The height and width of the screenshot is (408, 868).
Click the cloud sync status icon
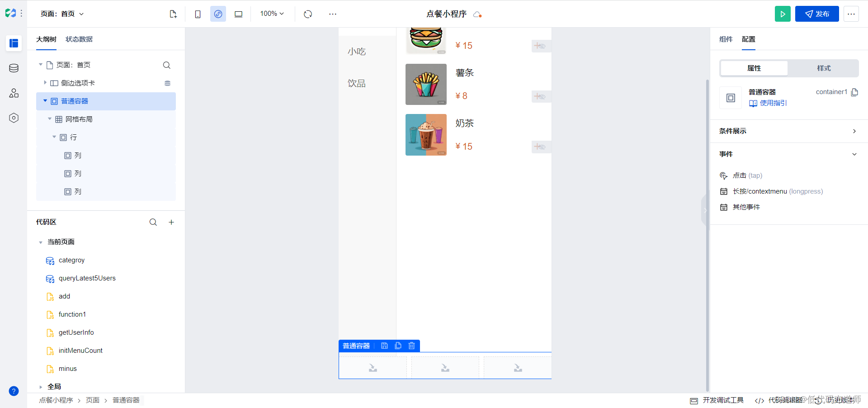[x=477, y=14]
